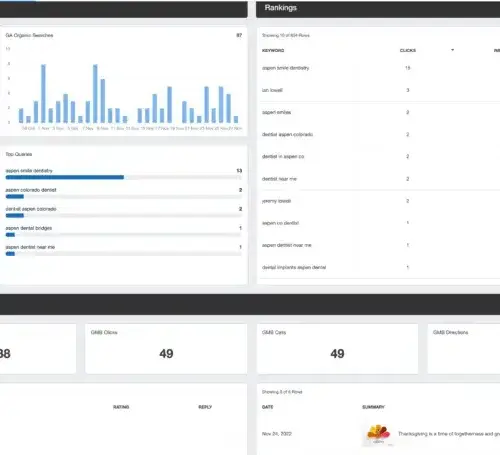
Task: Click the SUMMARY column header
Action: (373, 407)
